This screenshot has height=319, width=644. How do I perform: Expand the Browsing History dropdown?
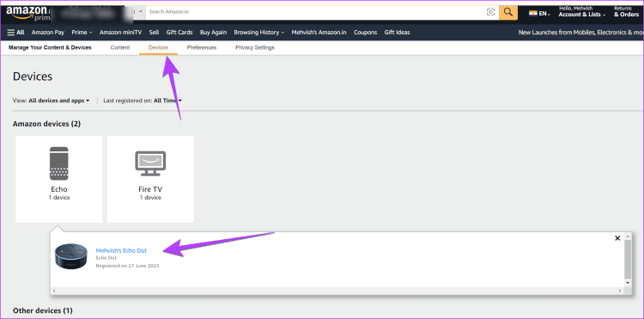tap(258, 33)
